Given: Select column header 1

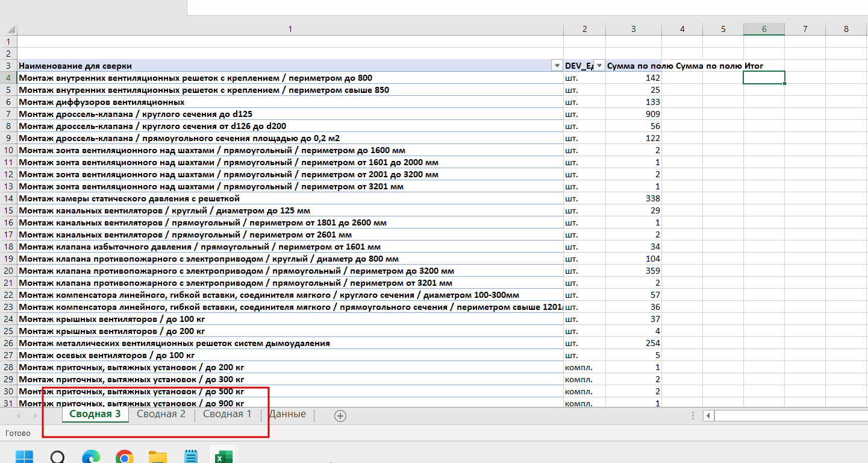Looking at the screenshot, I should pyautogui.click(x=290, y=29).
